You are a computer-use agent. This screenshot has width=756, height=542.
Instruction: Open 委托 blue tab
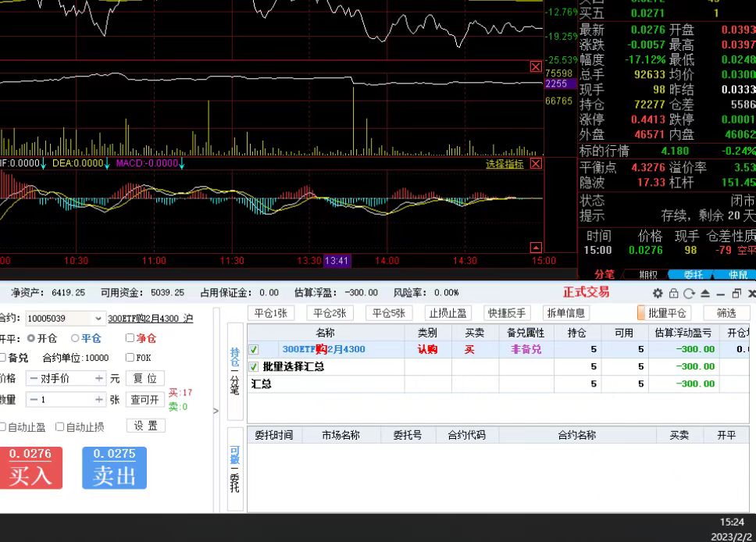tap(693, 274)
